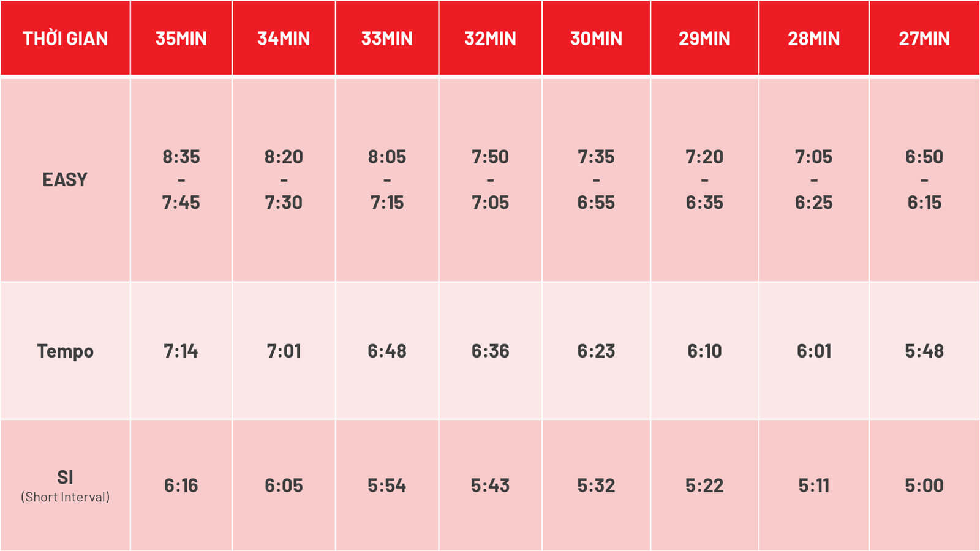The width and height of the screenshot is (980, 551).
Task: Click the EASY row label
Action: coord(65,179)
